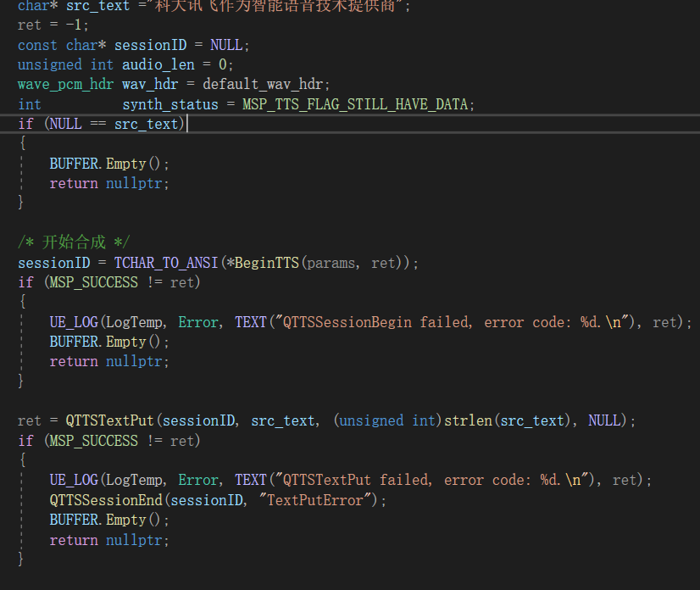Viewport: 700px width, 590px height.
Task: Place cursor on the "ret = -1" line
Action: (x=53, y=25)
